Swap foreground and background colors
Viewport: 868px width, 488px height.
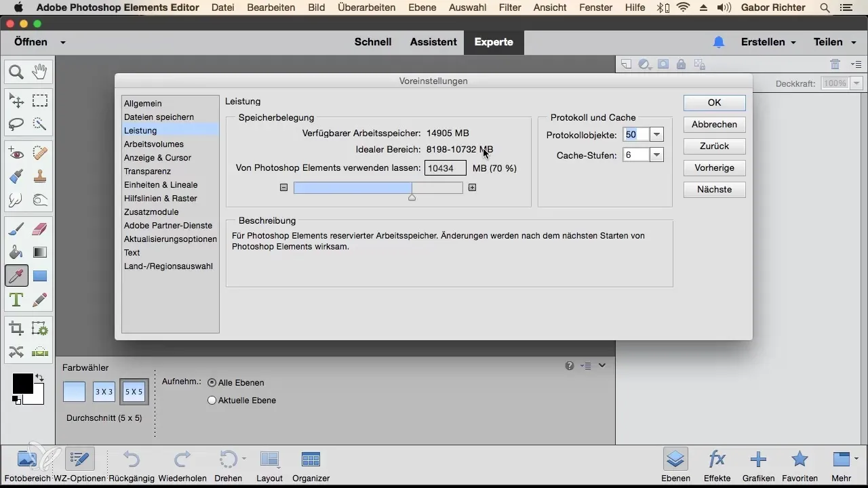[x=39, y=378]
